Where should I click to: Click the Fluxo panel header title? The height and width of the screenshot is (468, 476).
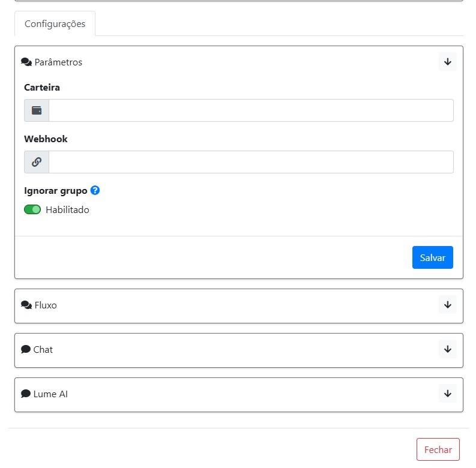(46, 305)
